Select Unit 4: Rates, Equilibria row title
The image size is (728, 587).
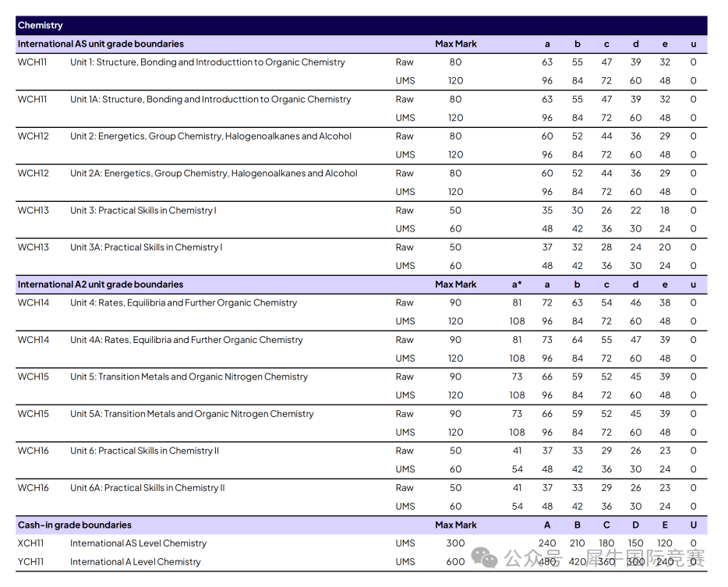[x=183, y=302]
